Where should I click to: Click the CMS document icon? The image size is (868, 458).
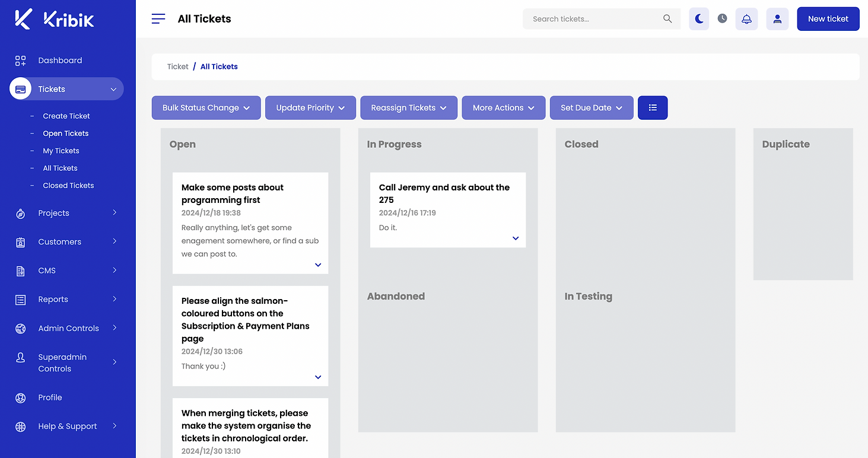point(21,271)
